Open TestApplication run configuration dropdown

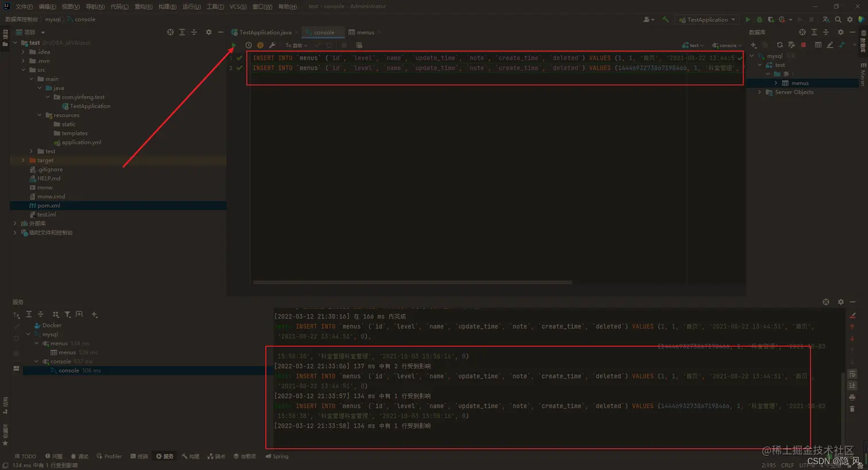point(707,20)
